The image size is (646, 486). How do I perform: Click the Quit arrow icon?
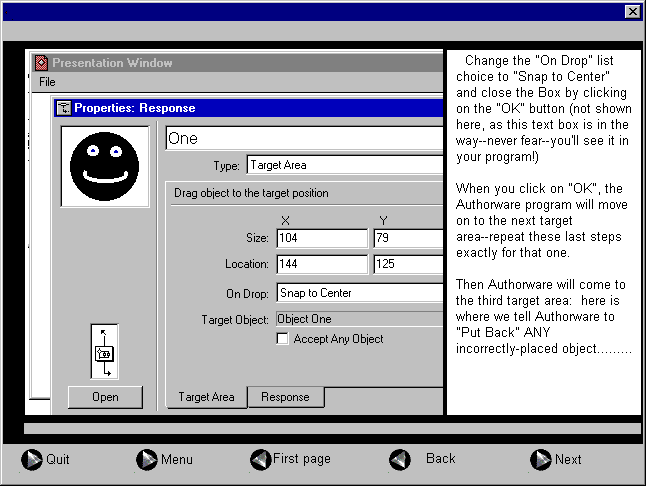32,459
